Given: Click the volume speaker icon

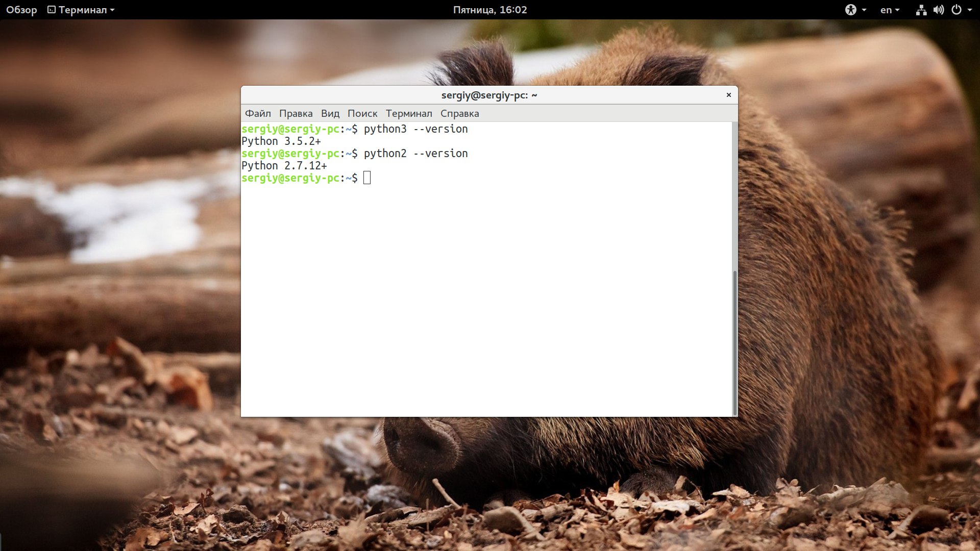Looking at the screenshot, I should click(939, 10).
